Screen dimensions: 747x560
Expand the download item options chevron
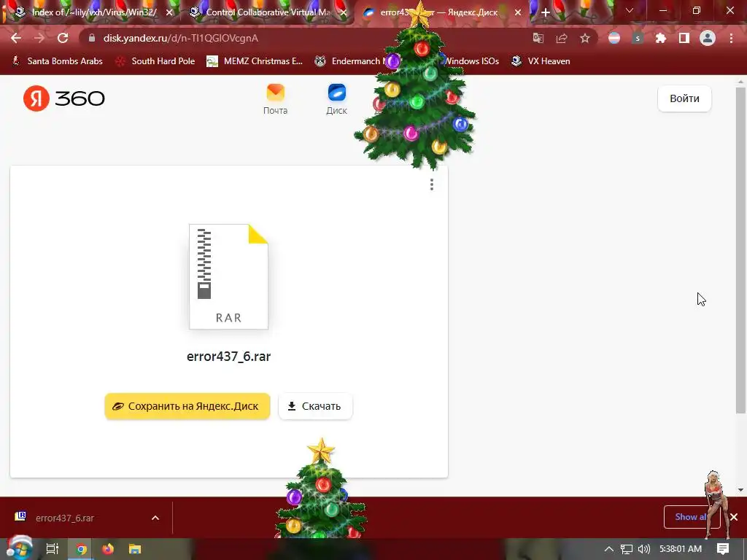tap(155, 518)
